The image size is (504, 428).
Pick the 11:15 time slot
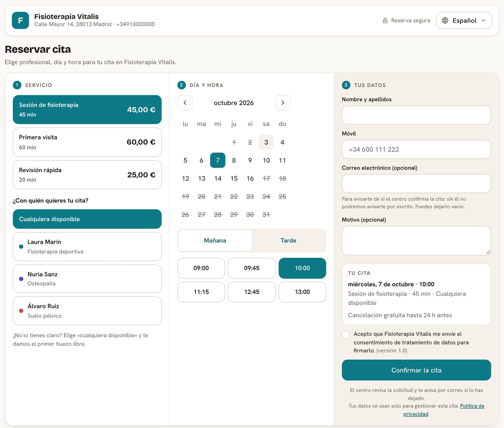point(201,292)
